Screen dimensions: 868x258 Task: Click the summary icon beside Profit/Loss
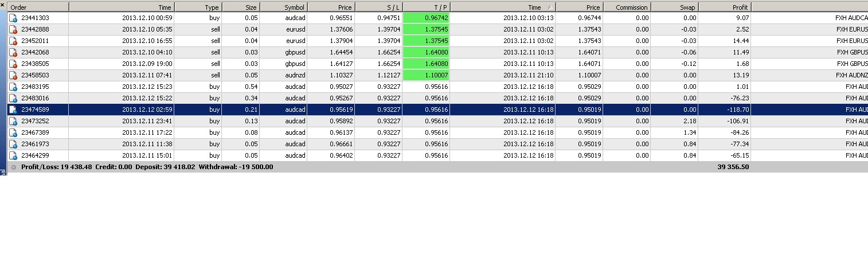13,167
